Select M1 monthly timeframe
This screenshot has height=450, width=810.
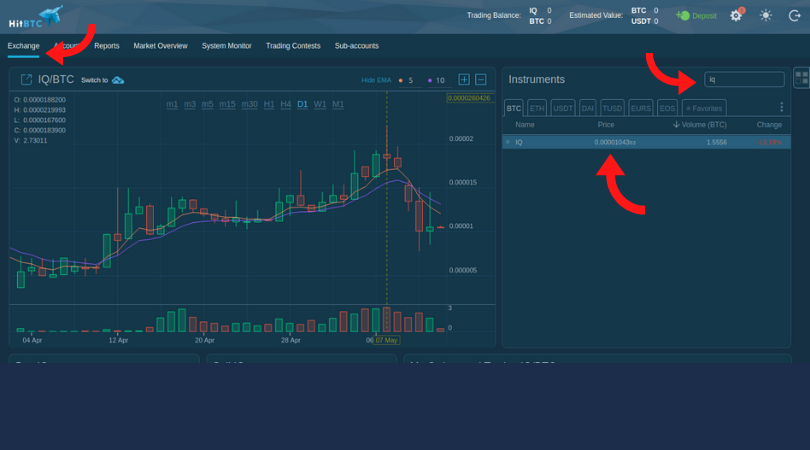coord(338,104)
